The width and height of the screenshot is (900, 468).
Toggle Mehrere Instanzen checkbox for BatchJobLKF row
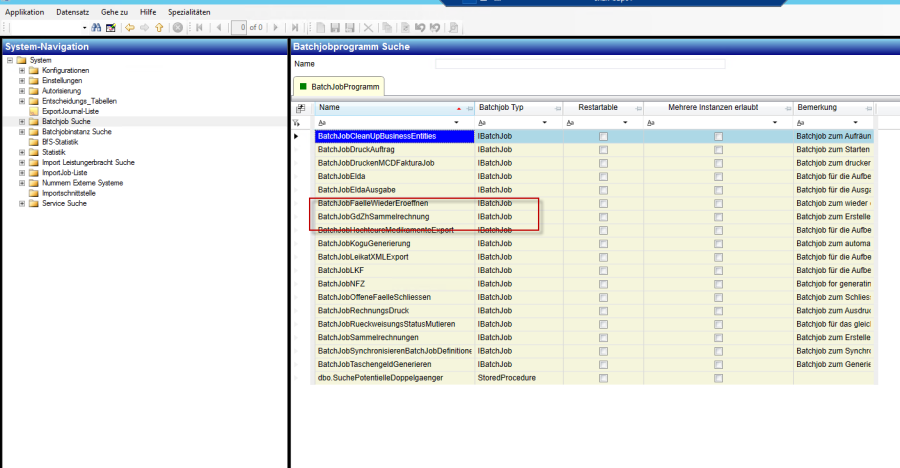click(718, 270)
